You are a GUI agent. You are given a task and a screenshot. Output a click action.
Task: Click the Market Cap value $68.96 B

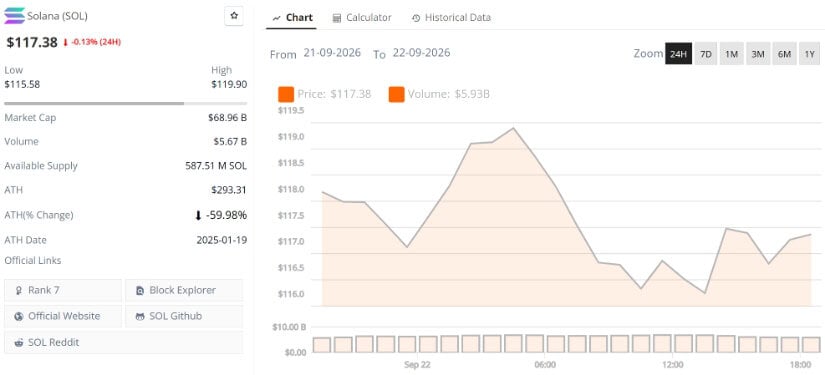[227, 118]
